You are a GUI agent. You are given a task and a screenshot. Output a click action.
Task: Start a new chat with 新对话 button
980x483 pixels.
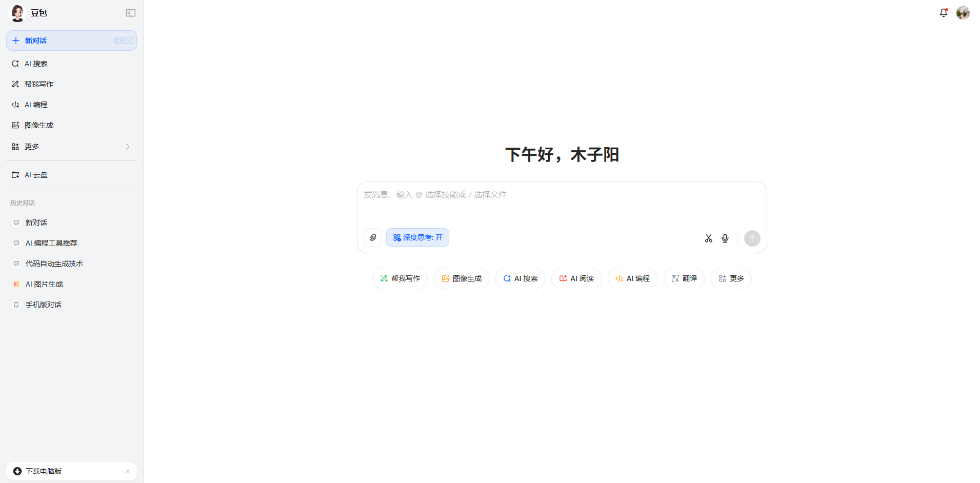[x=71, y=41]
